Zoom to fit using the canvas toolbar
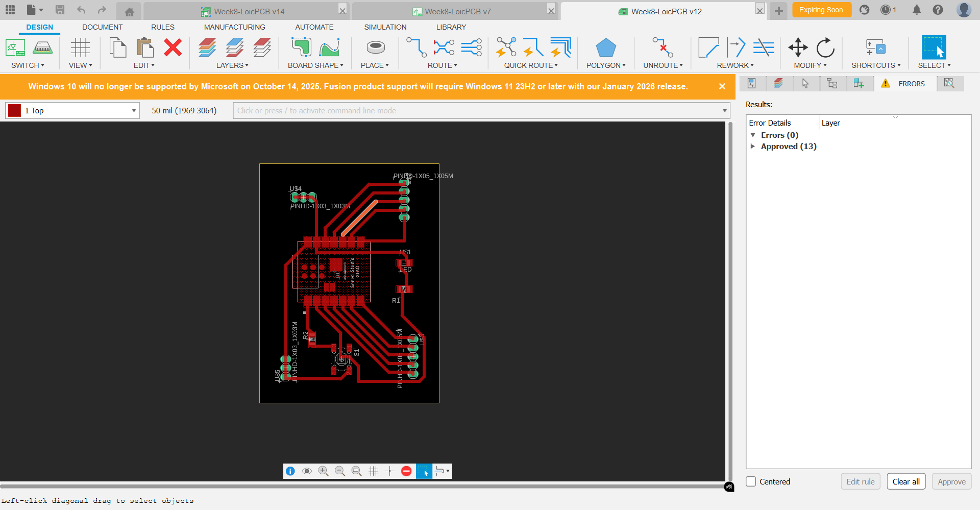The width and height of the screenshot is (980, 510). (356, 471)
